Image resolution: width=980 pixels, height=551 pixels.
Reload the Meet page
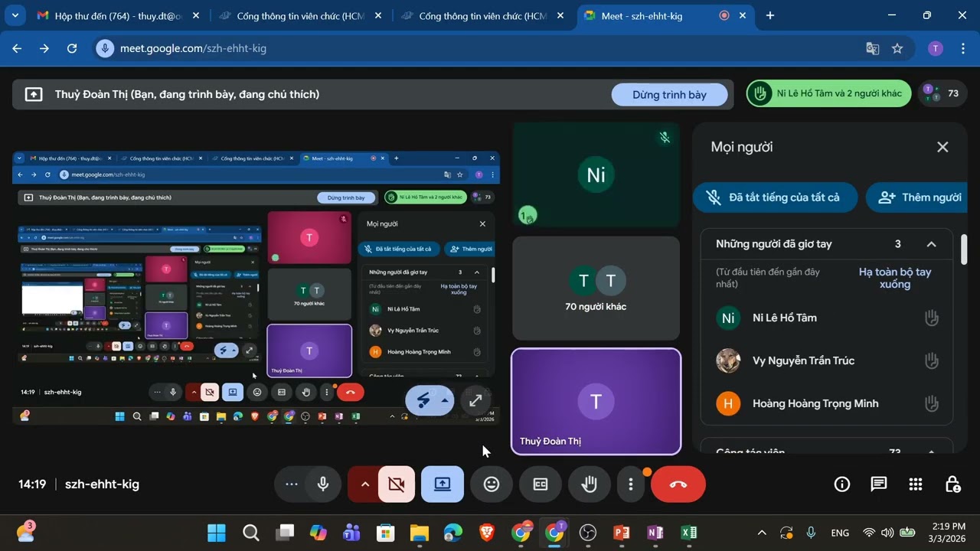coord(72,48)
